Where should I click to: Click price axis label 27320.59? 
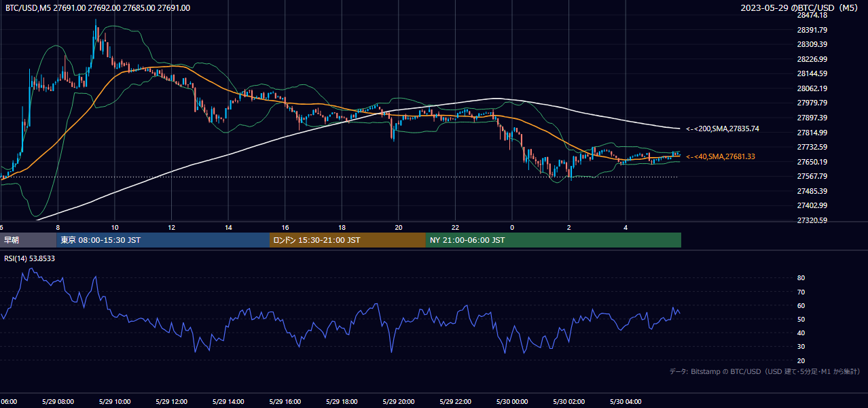(812, 220)
